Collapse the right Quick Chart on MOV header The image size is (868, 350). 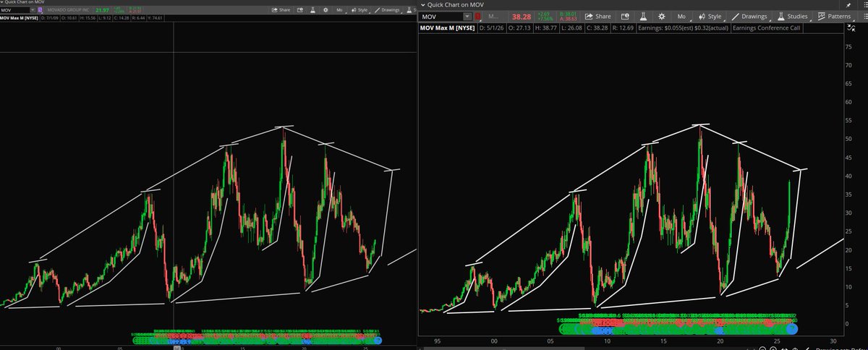[422, 5]
